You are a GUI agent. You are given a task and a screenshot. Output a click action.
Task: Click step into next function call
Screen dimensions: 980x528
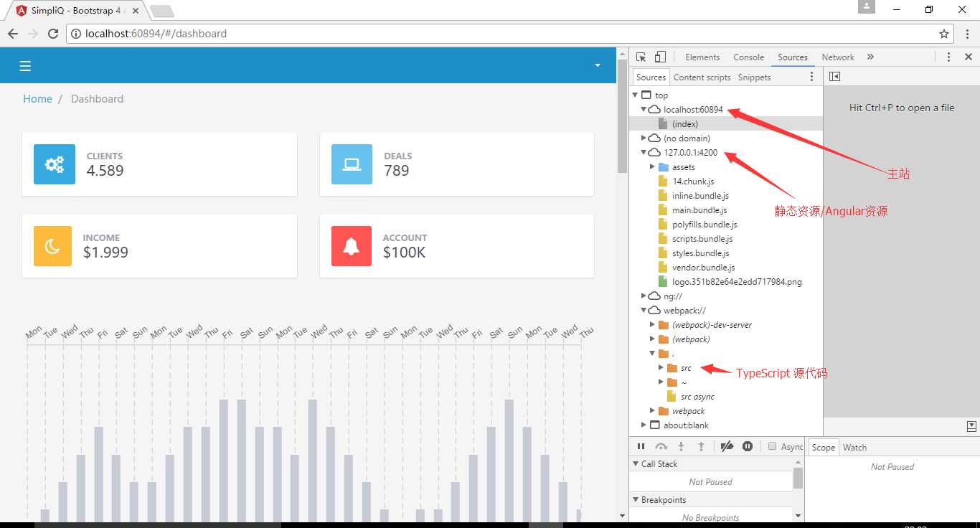681,446
